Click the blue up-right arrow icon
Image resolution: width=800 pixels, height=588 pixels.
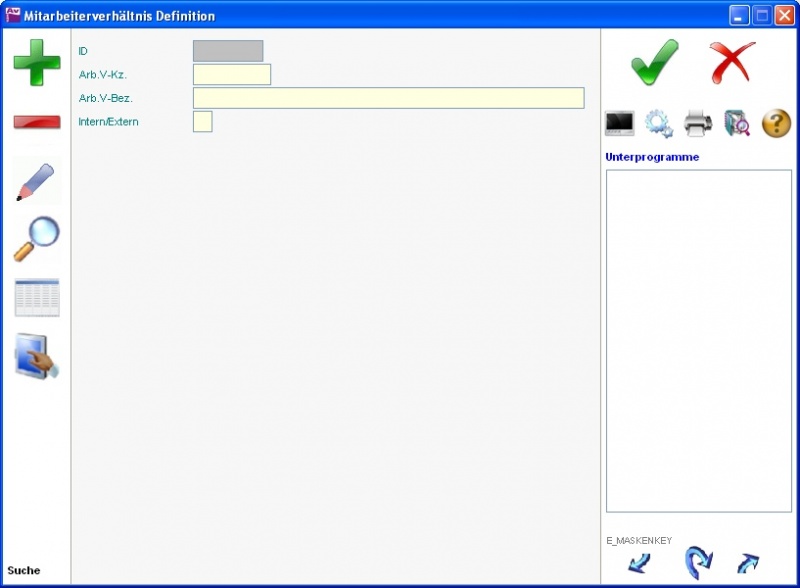point(747,564)
